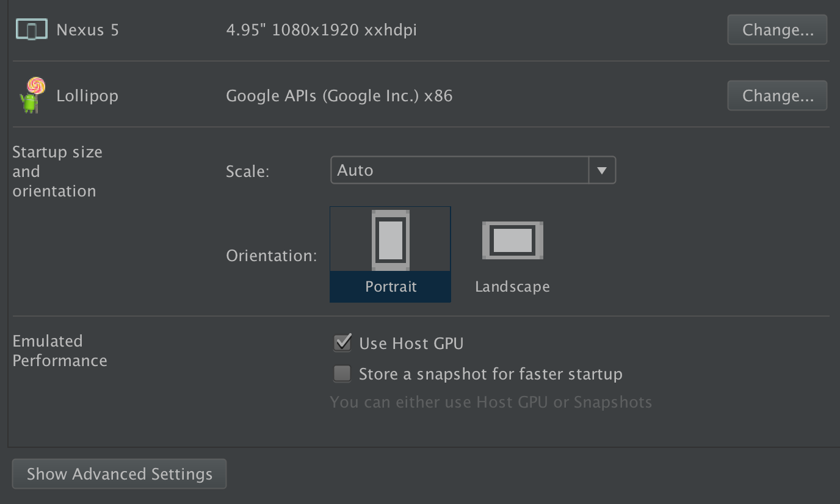Click the 'Orientation:' label
The height and width of the screenshot is (504, 840).
(272, 255)
